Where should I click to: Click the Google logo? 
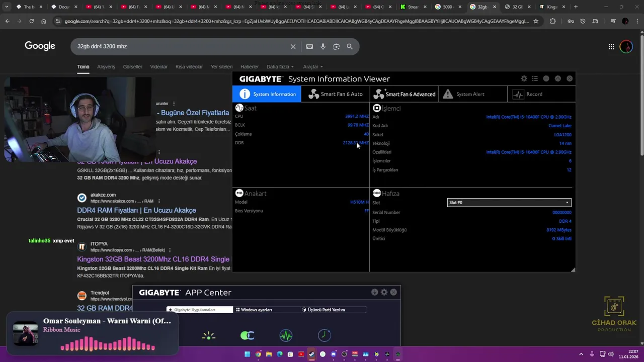click(x=40, y=46)
